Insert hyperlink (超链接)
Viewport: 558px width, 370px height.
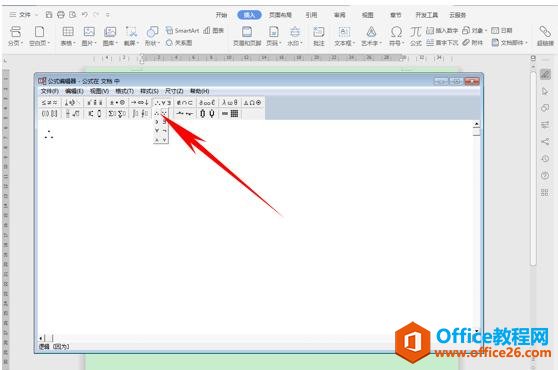pos(545,36)
